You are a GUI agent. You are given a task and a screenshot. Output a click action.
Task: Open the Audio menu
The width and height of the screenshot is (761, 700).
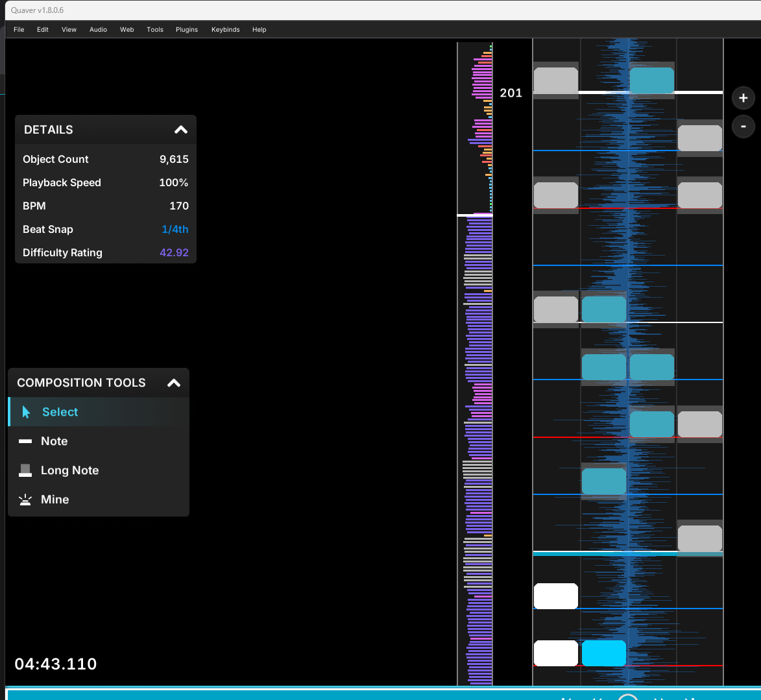point(98,30)
